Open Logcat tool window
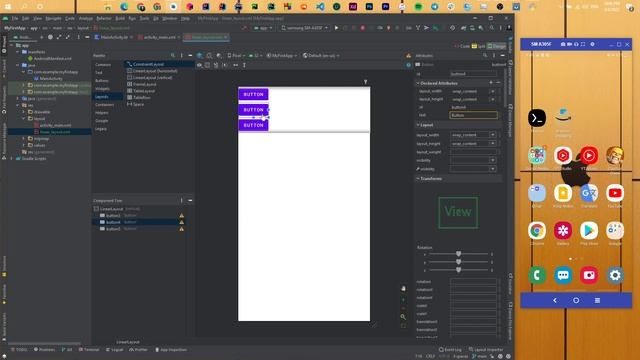640x360 pixels. (114, 350)
